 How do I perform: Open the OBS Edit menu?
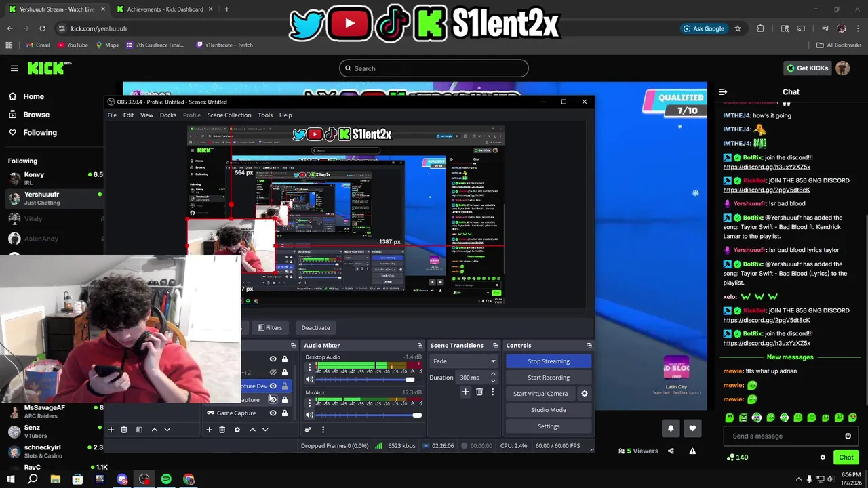(128, 115)
